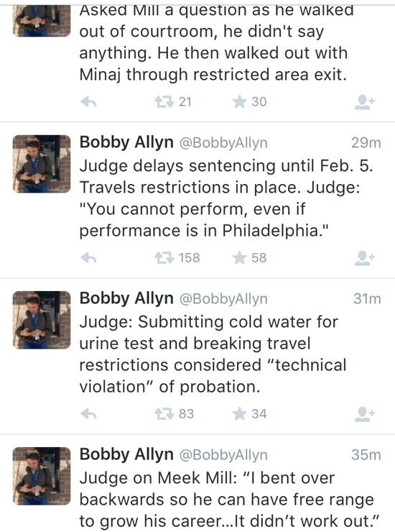The width and height of the screenshot is (395, 532).
Task: Open @BobbyAllyn handle on the 29m tweet
Action: pyautogui.click(x=223, y=143)
